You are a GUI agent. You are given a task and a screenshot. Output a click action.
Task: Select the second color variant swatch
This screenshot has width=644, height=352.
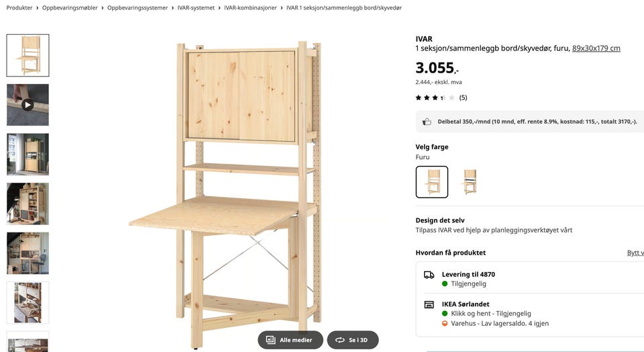[x=470, y=182]
